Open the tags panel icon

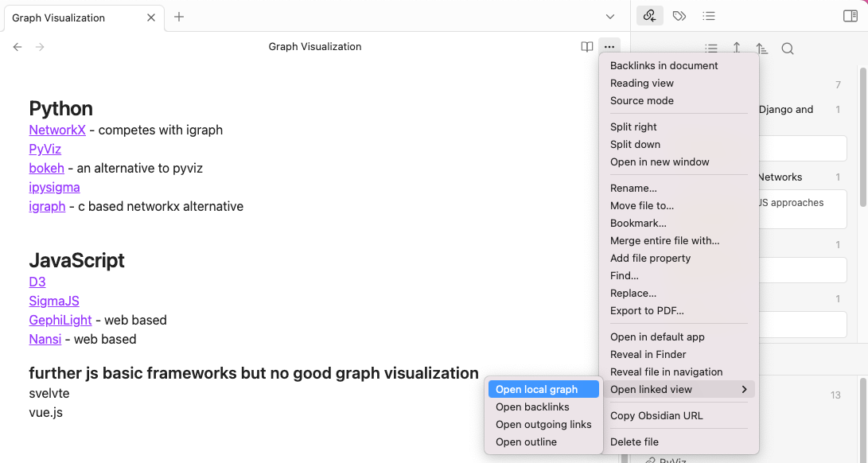click(679, 16)
